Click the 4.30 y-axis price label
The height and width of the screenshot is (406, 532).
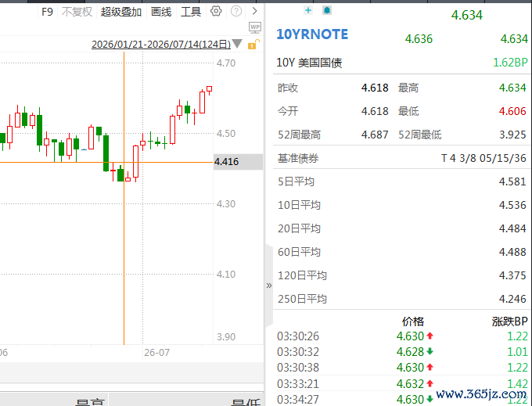(226, 204)
